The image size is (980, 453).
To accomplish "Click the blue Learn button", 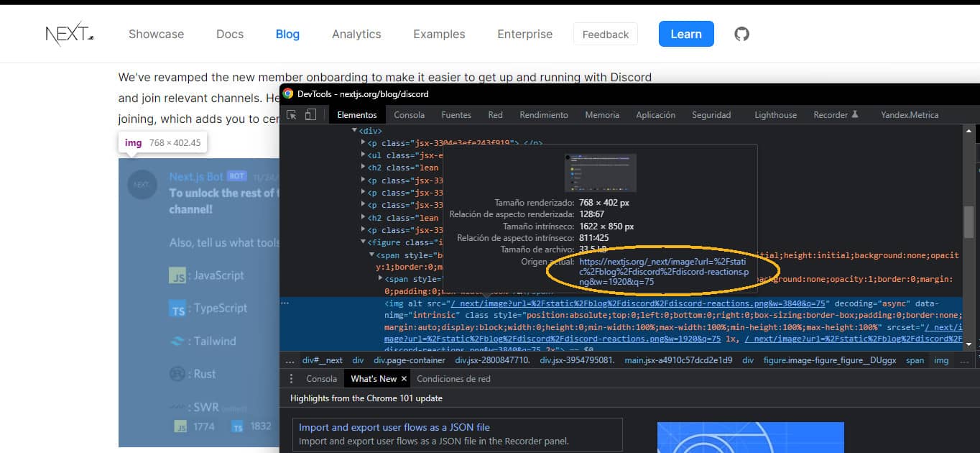I will point(686,34).
